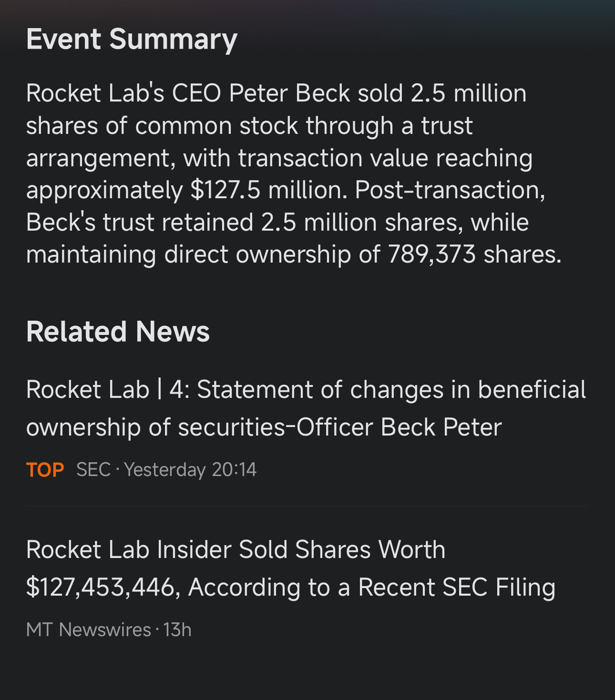The height and width of the screenshot is (700, 615).
Task: Click the Related News heading
Action: [118, 332]
